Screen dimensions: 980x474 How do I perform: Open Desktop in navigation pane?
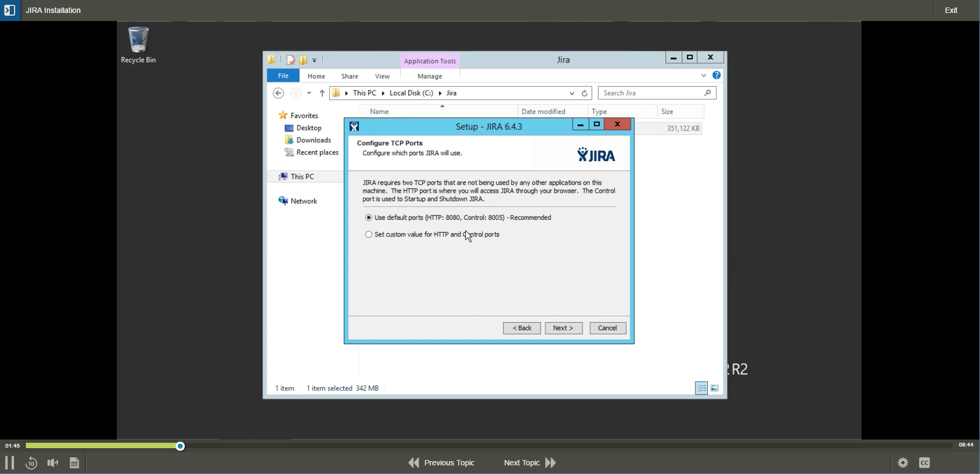309,128
